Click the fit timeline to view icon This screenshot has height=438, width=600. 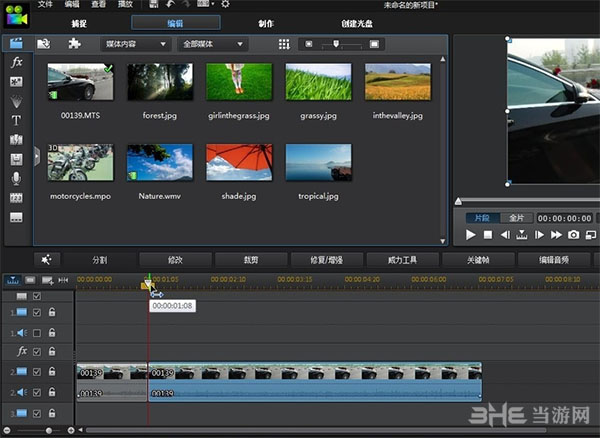coord(64,280)
